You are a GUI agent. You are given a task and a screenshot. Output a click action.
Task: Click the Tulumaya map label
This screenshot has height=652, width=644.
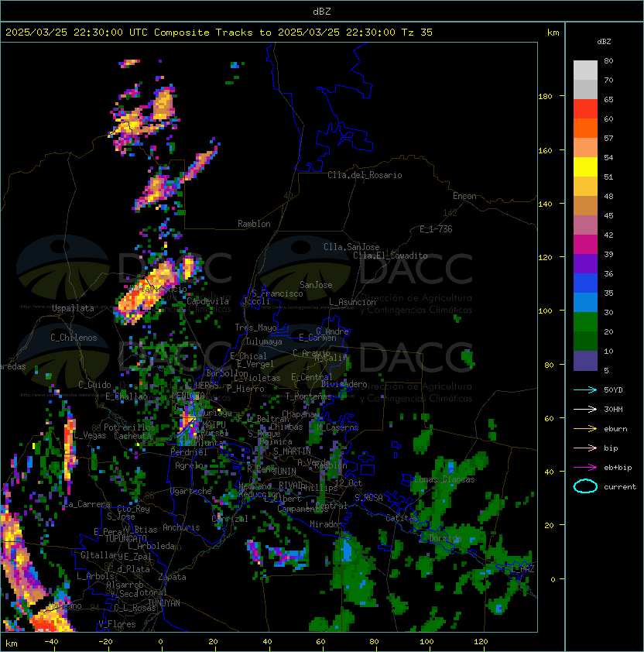click(x=264, y=341)
